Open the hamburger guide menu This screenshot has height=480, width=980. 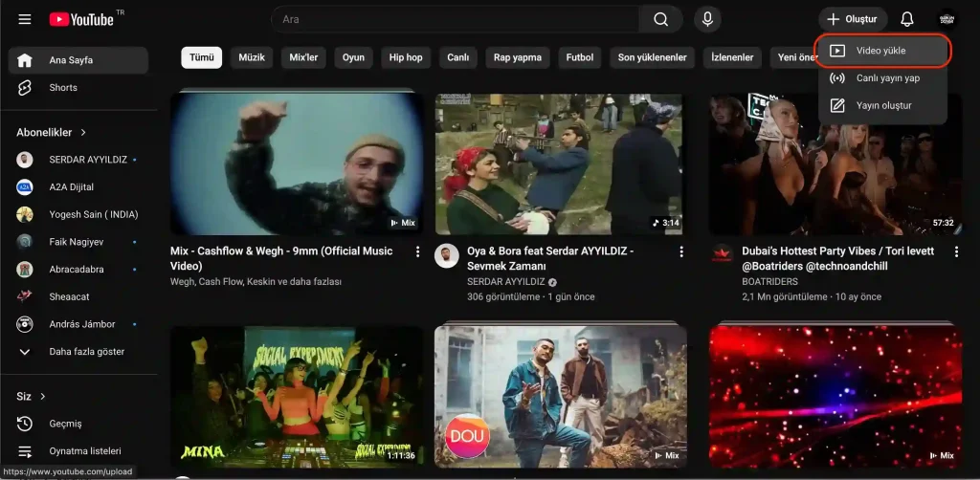coord(25,19)
